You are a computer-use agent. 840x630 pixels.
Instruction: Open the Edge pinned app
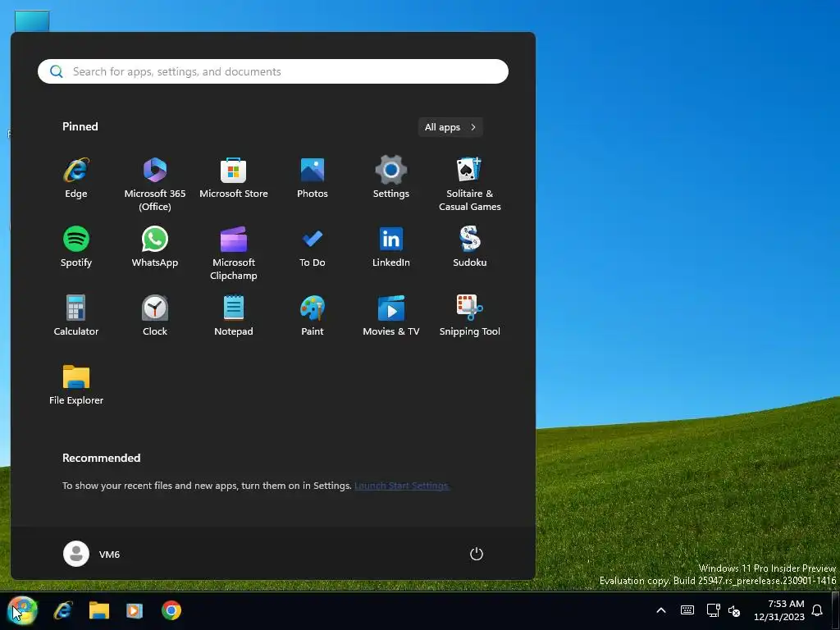tap(76, 178)
